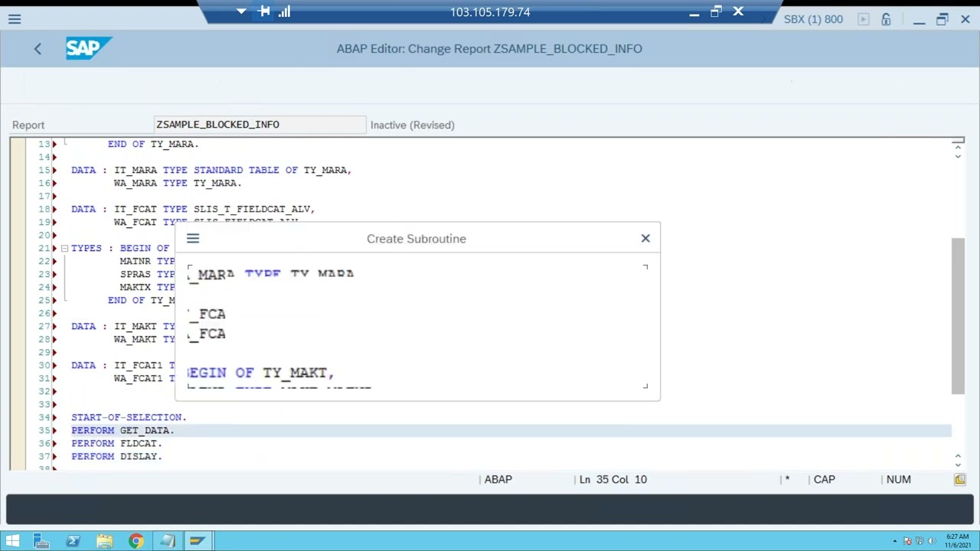
Task: Check the remote connection signal strength icon
Action: pos(285,11)
